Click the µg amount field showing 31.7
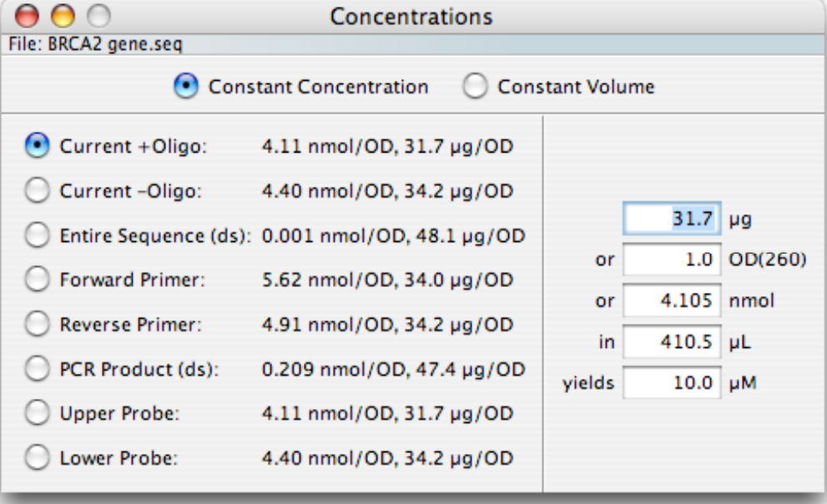Image resolution: width=827 pixels, height=504 pixels. (x=672, y=219)
